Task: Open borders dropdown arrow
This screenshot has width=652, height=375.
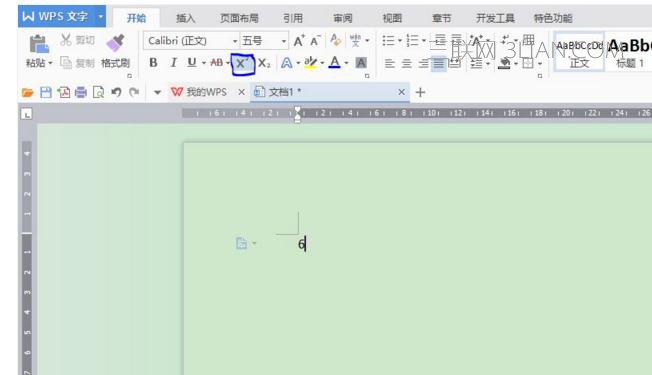Action: pos(540,64)
